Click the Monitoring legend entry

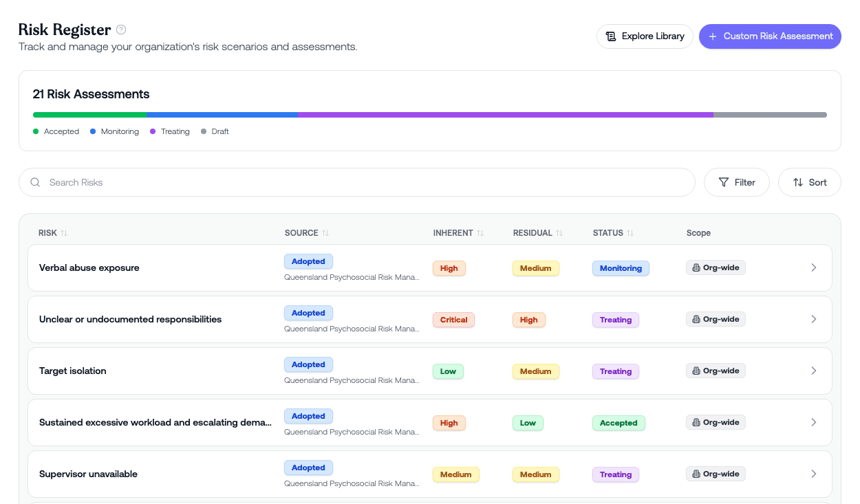pos(114,131)
